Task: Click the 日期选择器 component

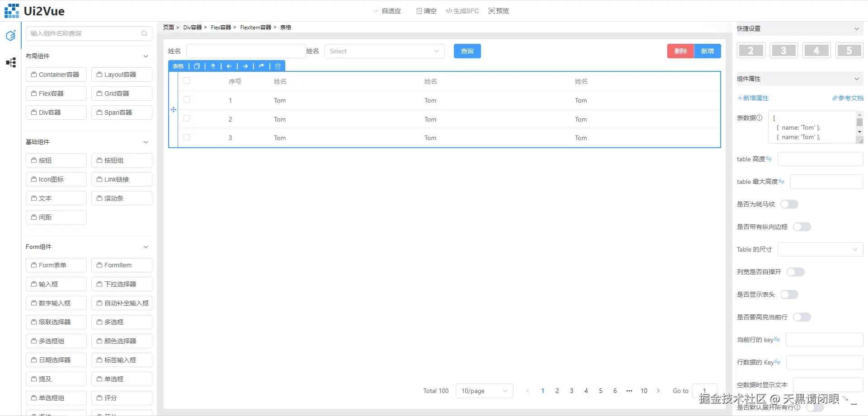Action: tap(56, 360)
